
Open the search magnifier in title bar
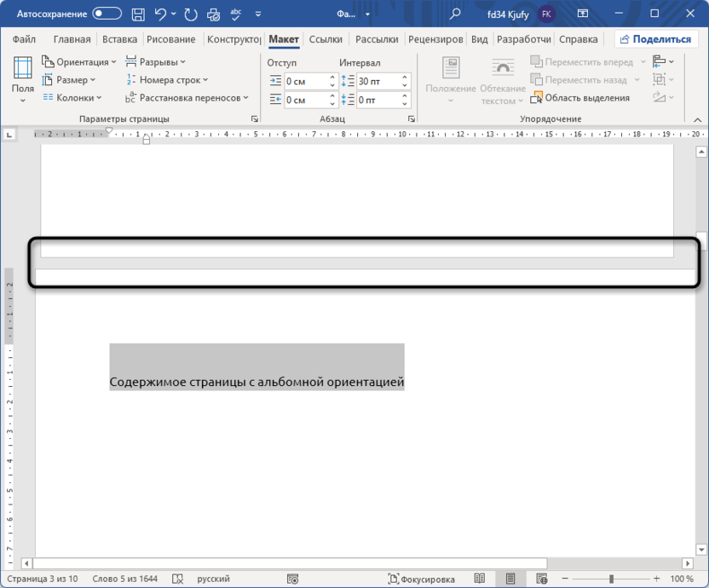[455, 14]
